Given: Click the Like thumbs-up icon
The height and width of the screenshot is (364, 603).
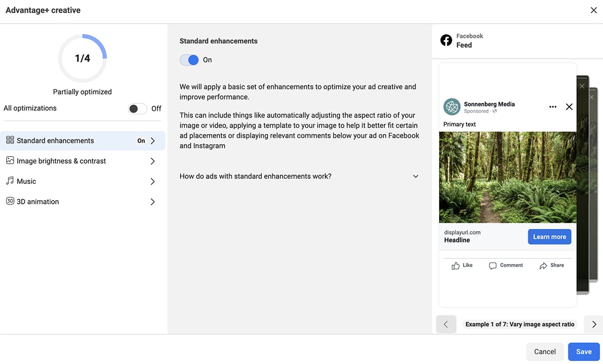Looking at the screenshot, I should click(x=456, y=266).
